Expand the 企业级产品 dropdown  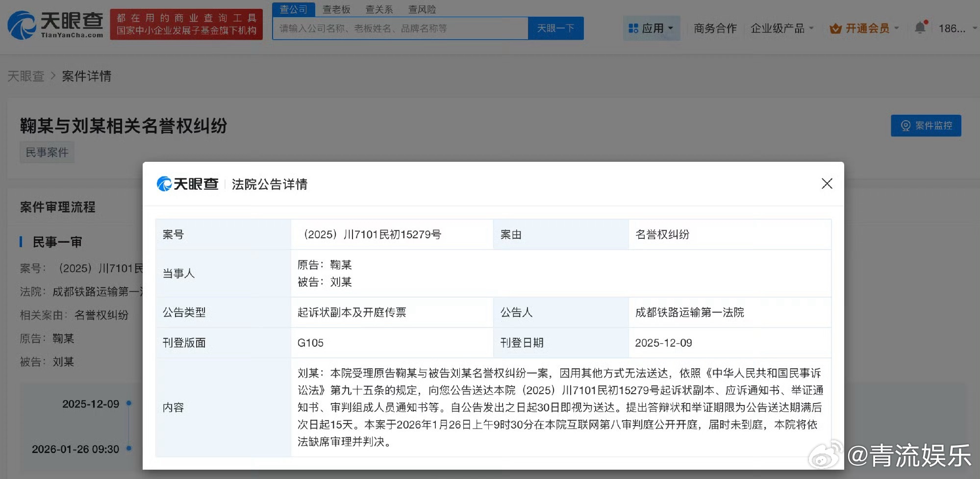[x=778, y=28]
